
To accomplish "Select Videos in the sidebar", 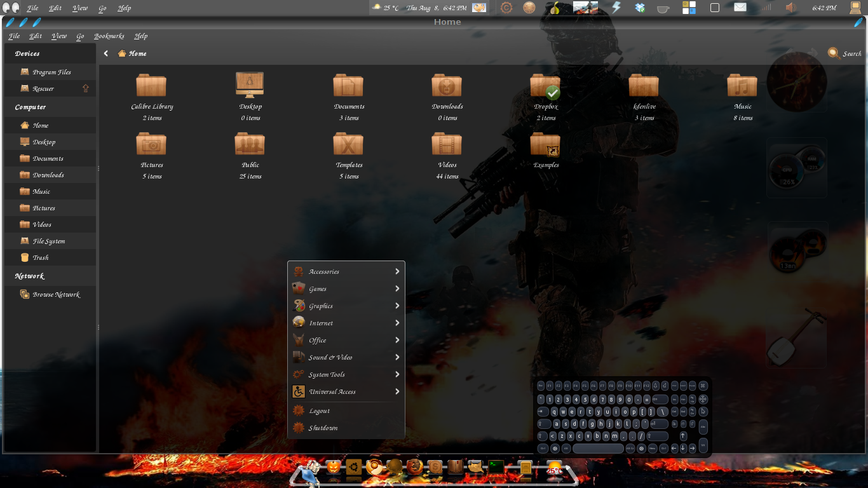I will [x=50, y=224].
